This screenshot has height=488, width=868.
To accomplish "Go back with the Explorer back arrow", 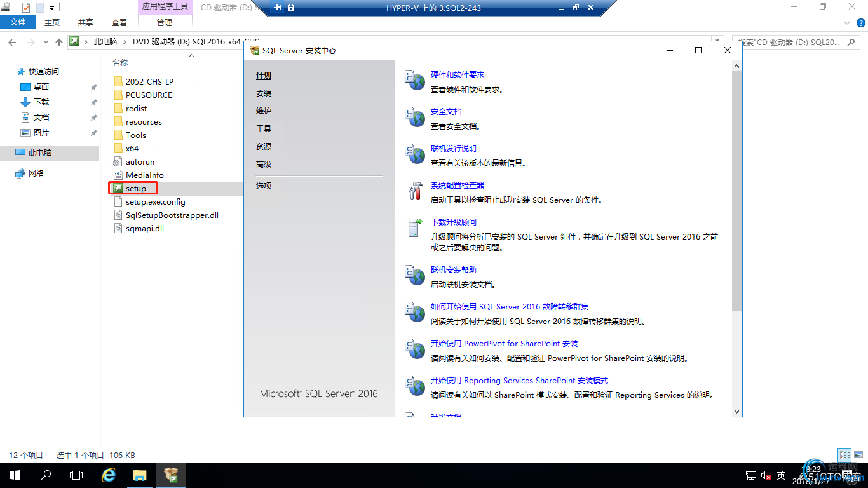I will click(x=12, y=42).
